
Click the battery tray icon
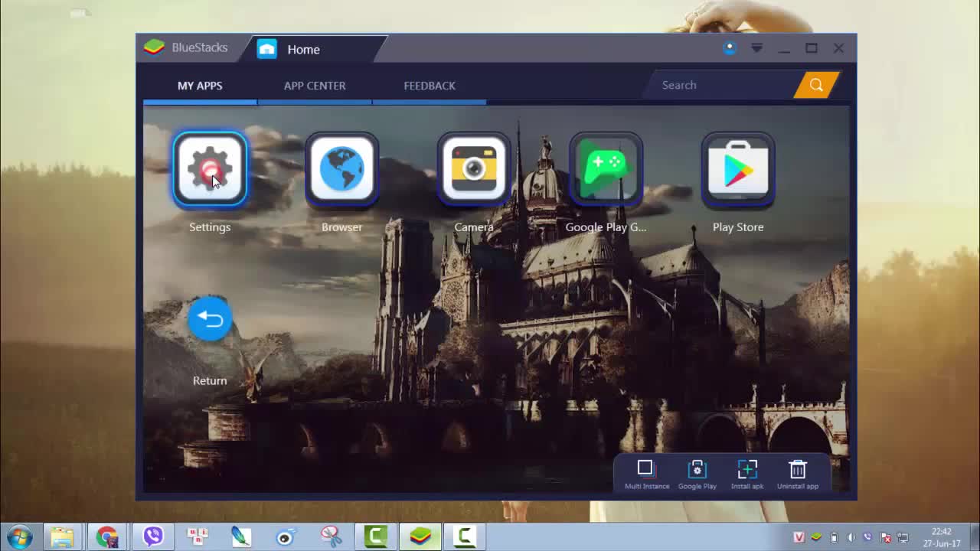pos(834,537)
